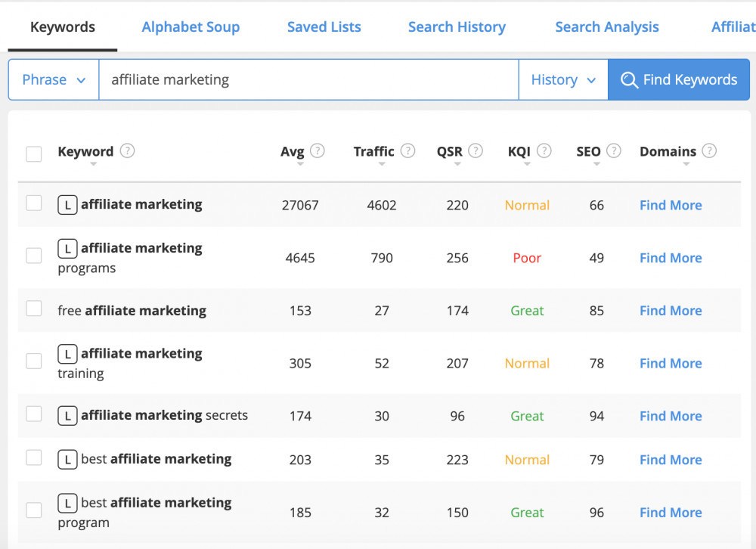Click the Avg value 4645
The image size is (756, 549).
(300, 258)
